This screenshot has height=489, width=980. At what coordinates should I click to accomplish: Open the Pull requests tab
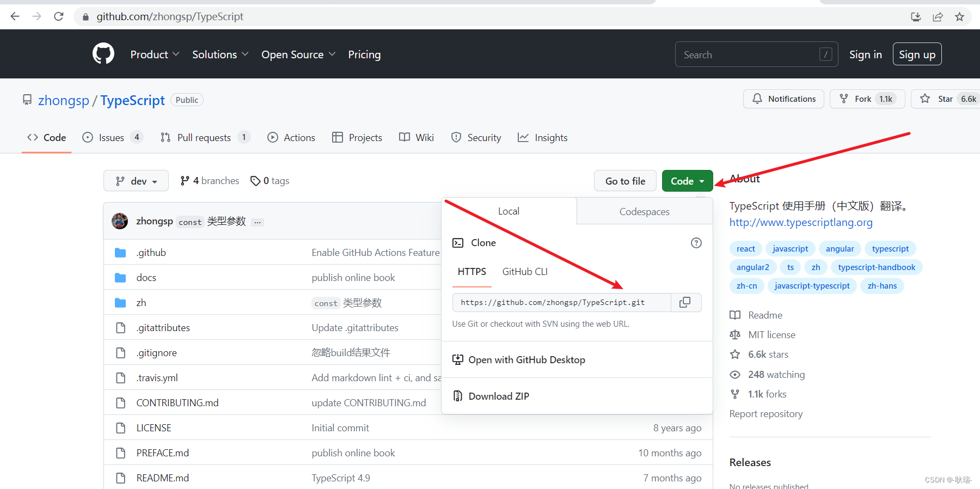point(205,138)
